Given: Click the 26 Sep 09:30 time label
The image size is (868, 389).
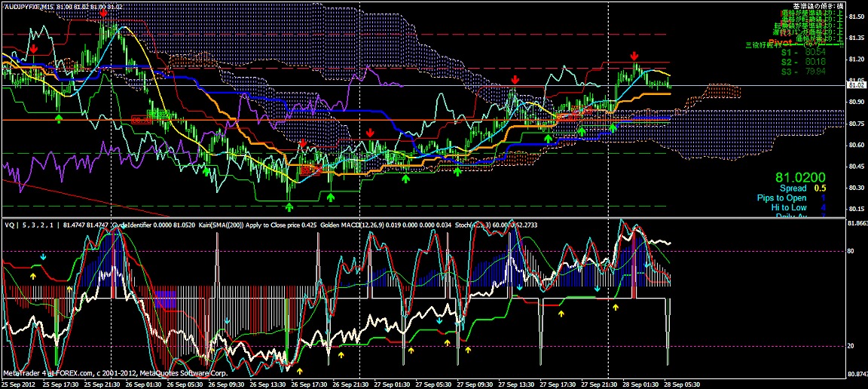Looking at the screenshot, I should (225, 384).
